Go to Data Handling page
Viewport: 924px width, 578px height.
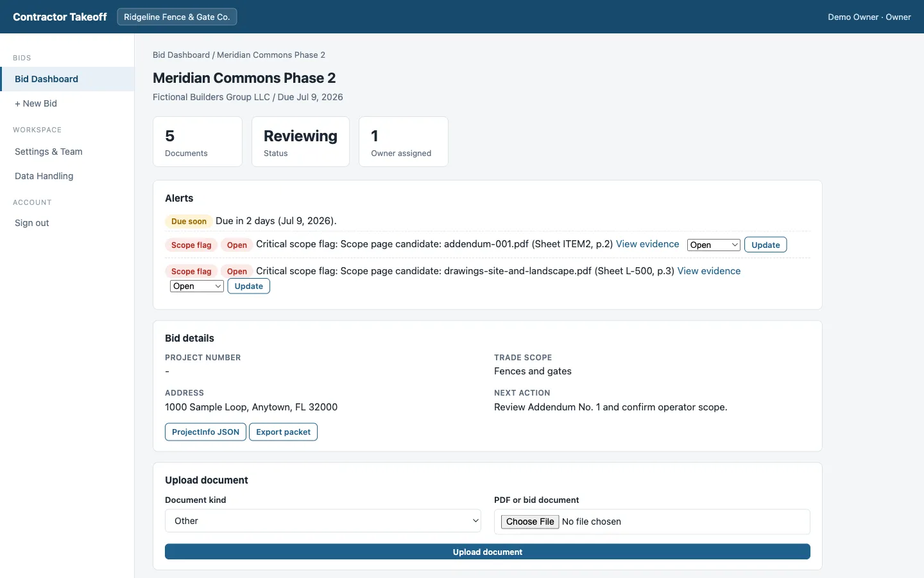pyautogui.click(x=67, y=176)
